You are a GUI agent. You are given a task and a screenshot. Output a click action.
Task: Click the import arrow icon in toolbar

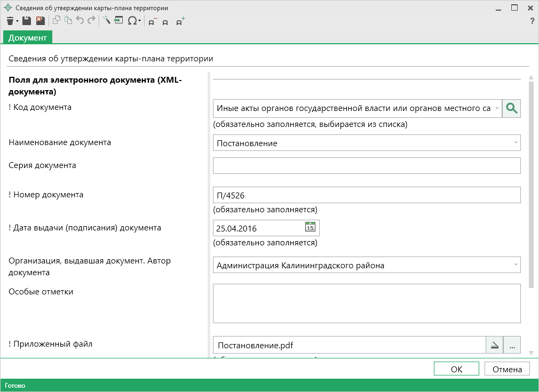click(118, 21)
